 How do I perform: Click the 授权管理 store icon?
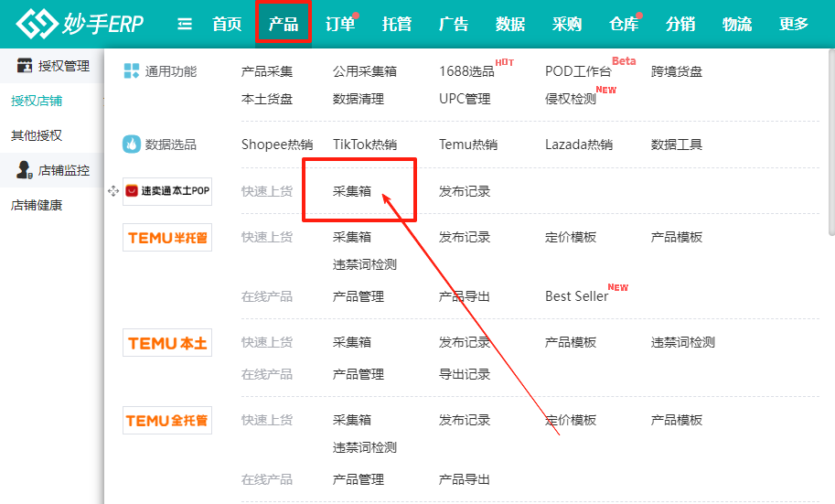click(x=25, y=66)
